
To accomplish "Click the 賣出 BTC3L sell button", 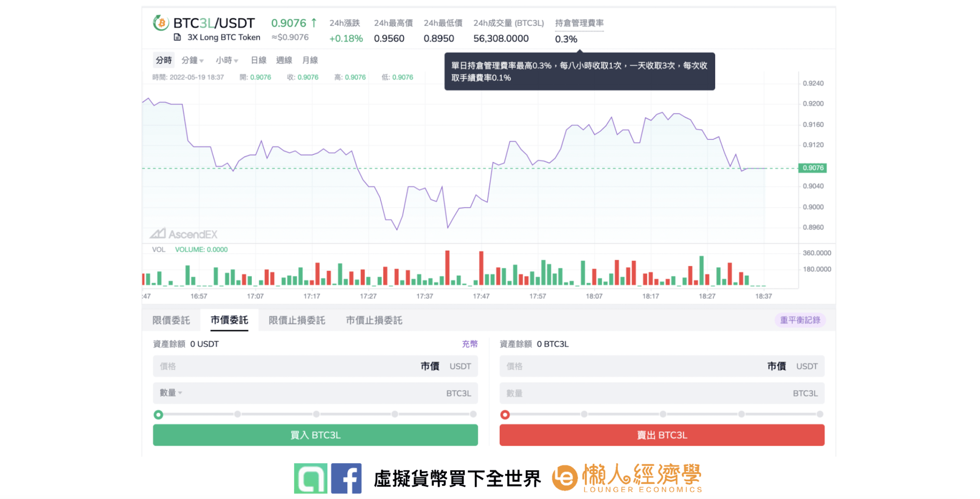I will 662,435.
